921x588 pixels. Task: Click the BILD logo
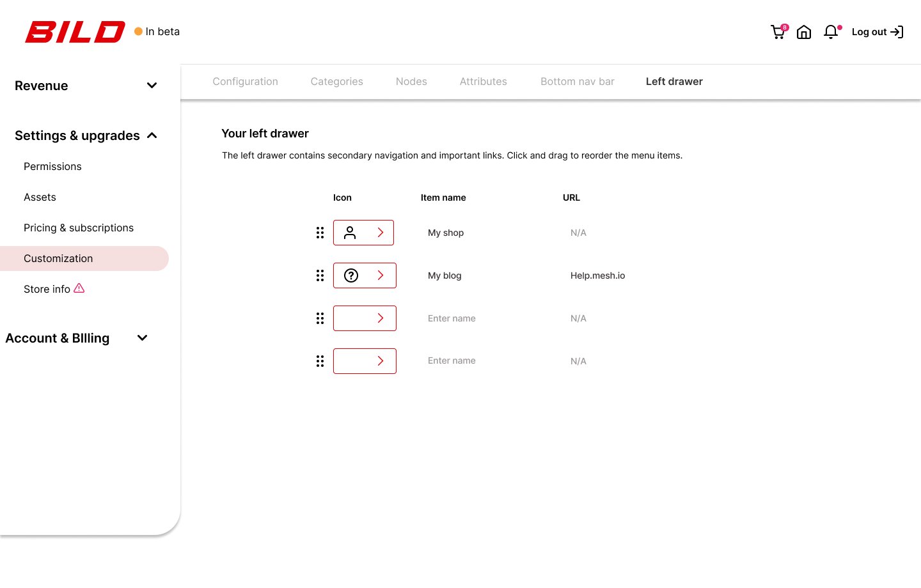point(74,31)
